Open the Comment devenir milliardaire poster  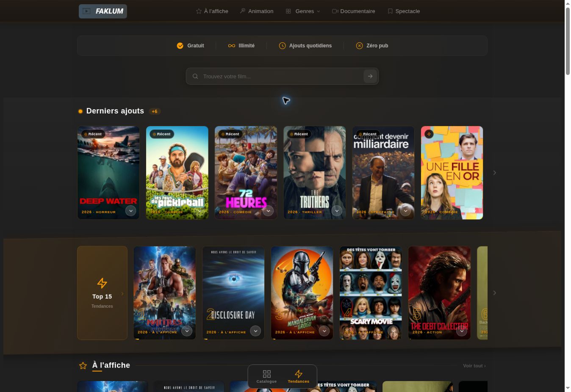(x=383, y=173)
